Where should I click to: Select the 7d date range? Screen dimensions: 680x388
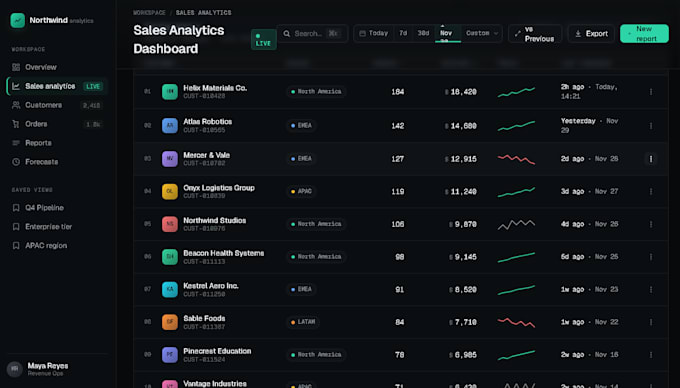(403, 33)
